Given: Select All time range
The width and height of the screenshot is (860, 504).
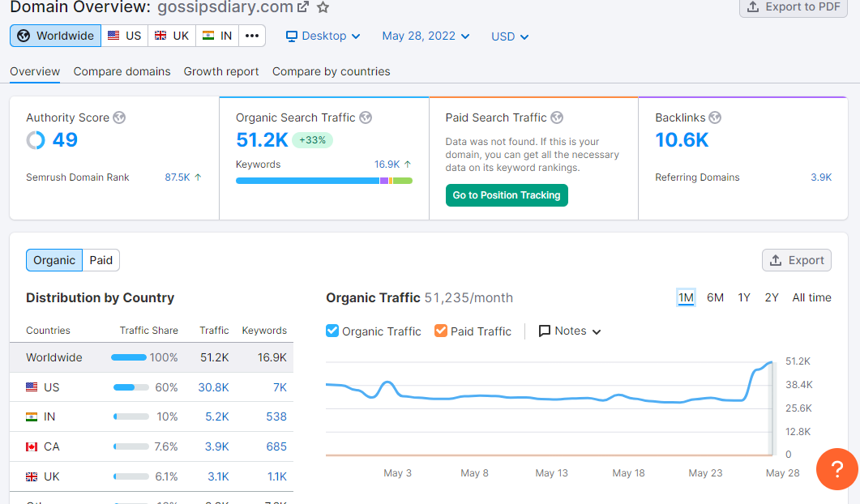Looking at the screenshot, I should pyautogui.click(x=811, y=298).
